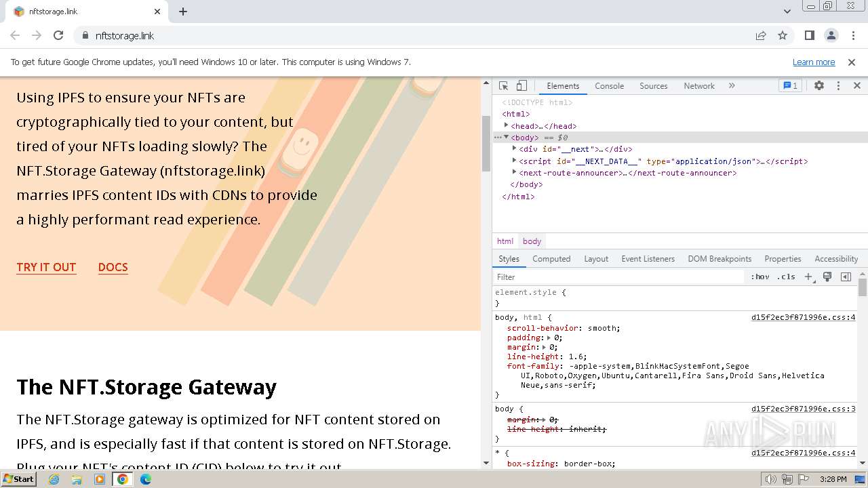Open the Event Listeners pane tab
The image size is (868, 488).
(648, 259)
